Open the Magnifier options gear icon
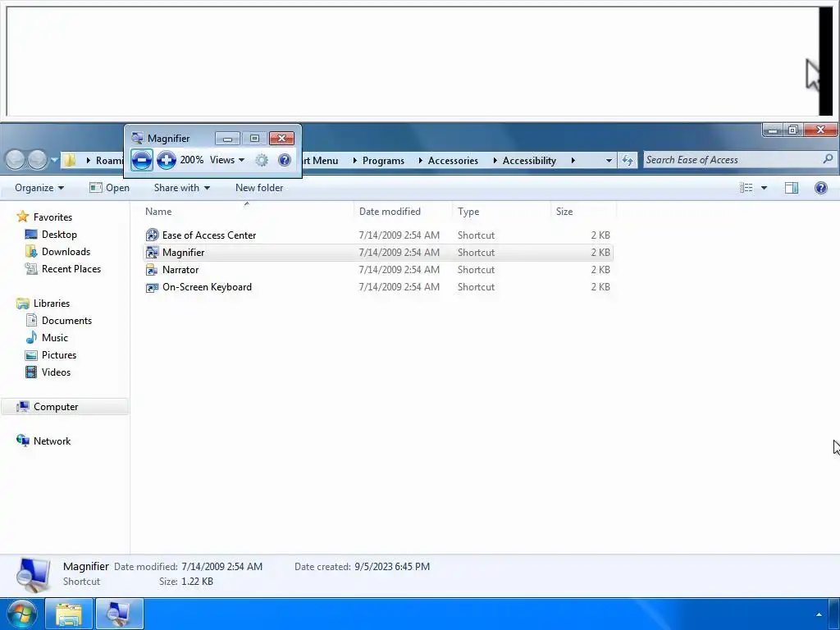This screenshot has height=630, width=840. (x=262, y=160)
